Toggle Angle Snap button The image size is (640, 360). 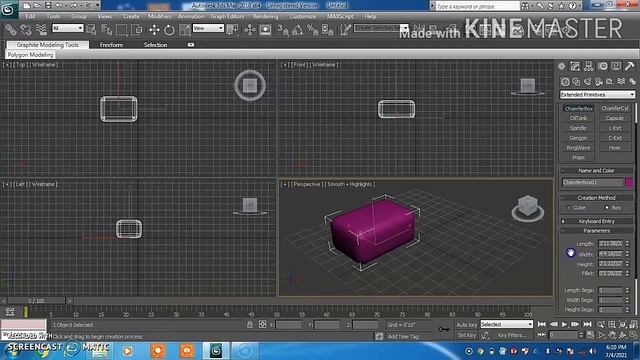click(x=298, y=29)
